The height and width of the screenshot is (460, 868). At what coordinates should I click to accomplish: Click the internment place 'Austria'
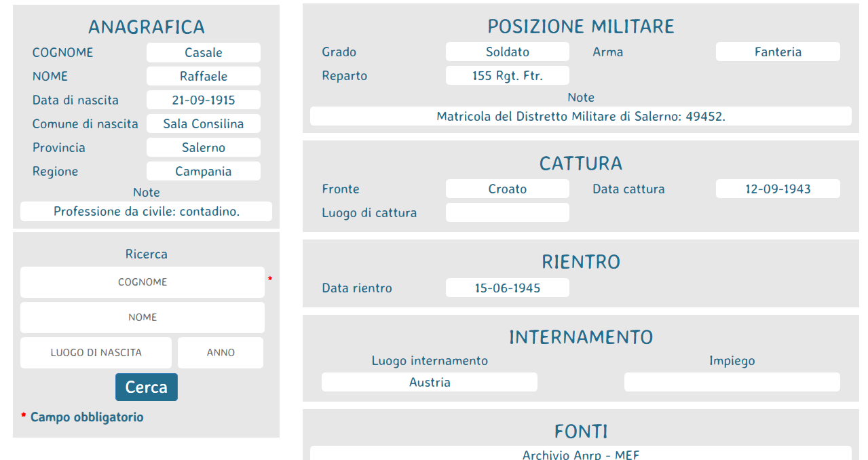coord(430,382)
